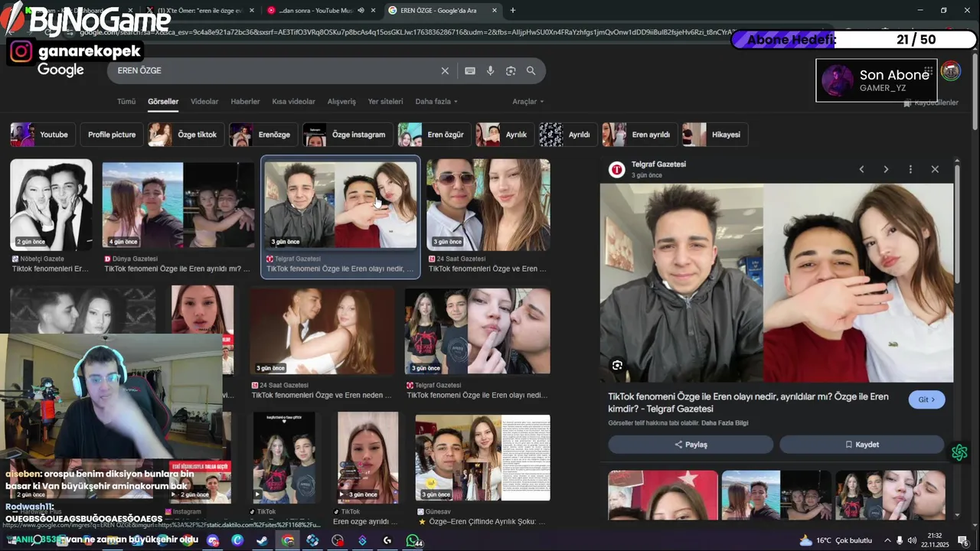
Task: Open the Dünya Gazetesi image result
Action: (x=178, y=204)
